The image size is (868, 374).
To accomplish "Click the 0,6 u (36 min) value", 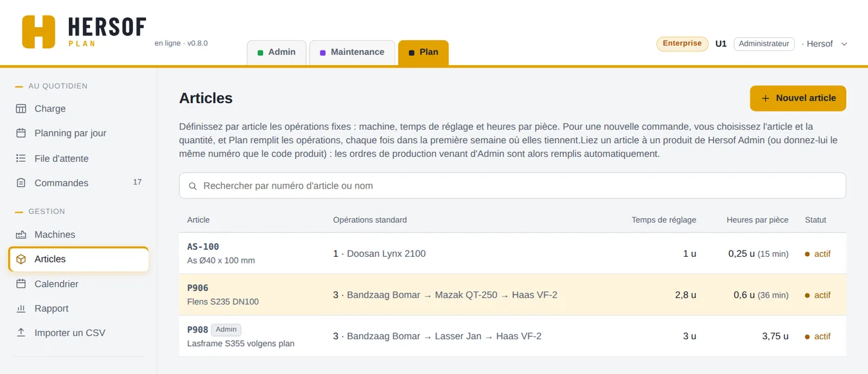I will [x=761, y=295].
